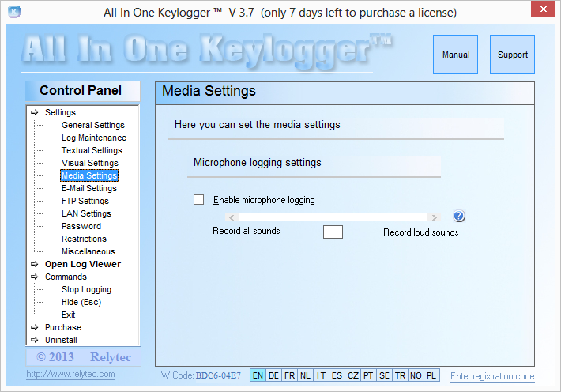The height and width of the screenshot is (392, 561).
Task: Choose the ES language button
Action: point(337,376)
